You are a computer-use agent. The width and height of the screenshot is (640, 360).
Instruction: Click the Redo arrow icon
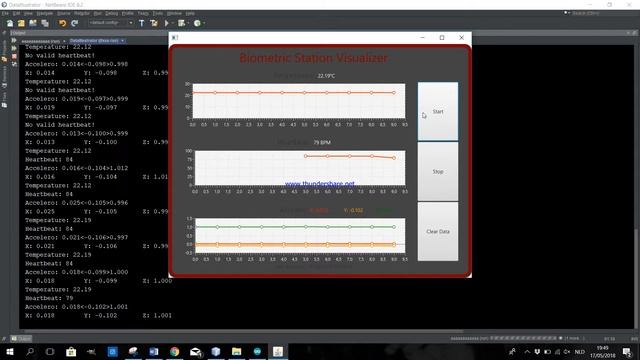(x=74, y=23)
